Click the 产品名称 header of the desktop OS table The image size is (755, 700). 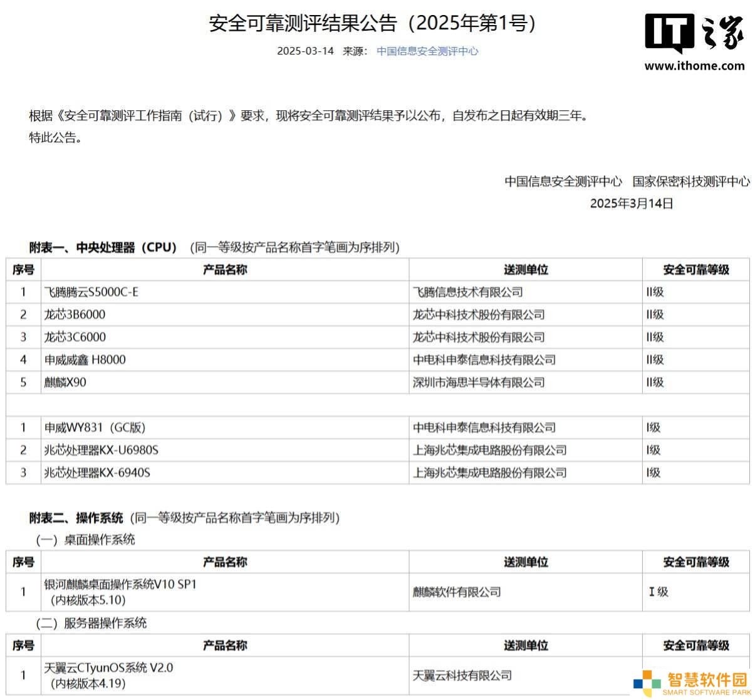point(225,562)
